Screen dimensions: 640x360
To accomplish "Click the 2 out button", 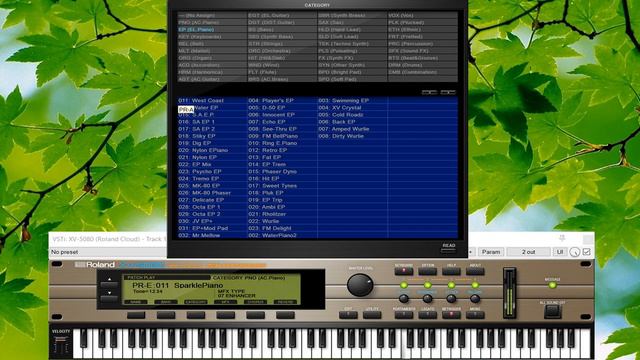I will [528, 252].
